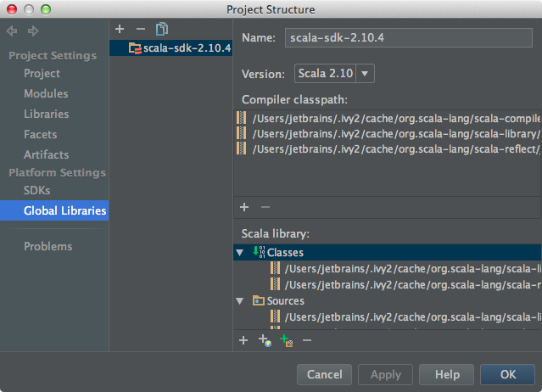Select the Classes tree node
The height and width of the screenshot is (392, 542).
pyautogui.click(x=387, y=252)
